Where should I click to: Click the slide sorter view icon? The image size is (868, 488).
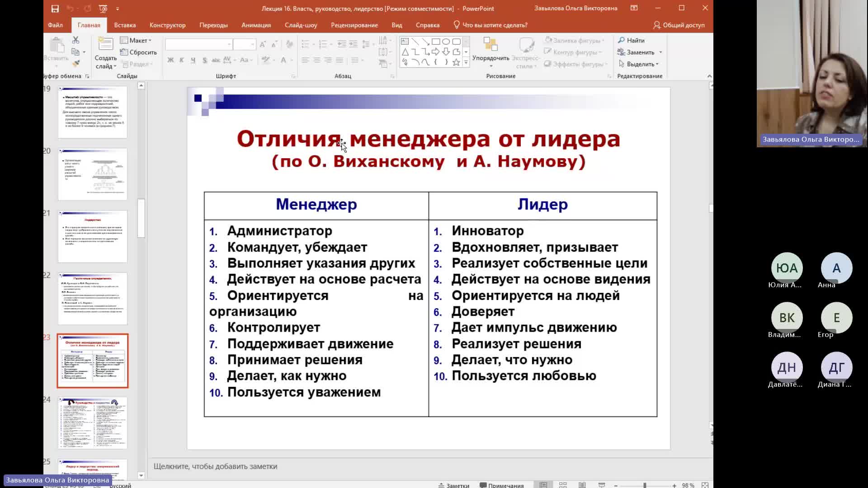[x=563, y=485]
